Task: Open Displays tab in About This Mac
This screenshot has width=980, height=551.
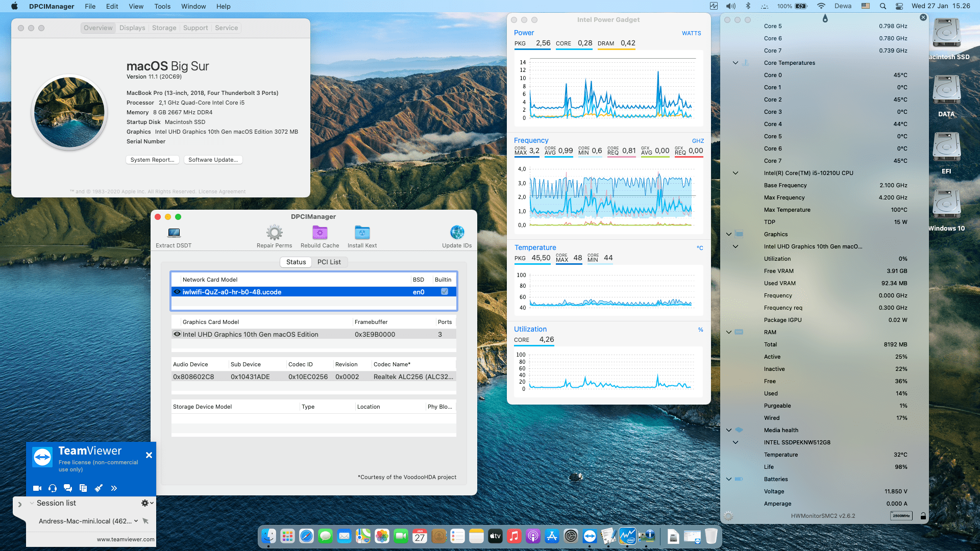Action: [x=132, y=28]
